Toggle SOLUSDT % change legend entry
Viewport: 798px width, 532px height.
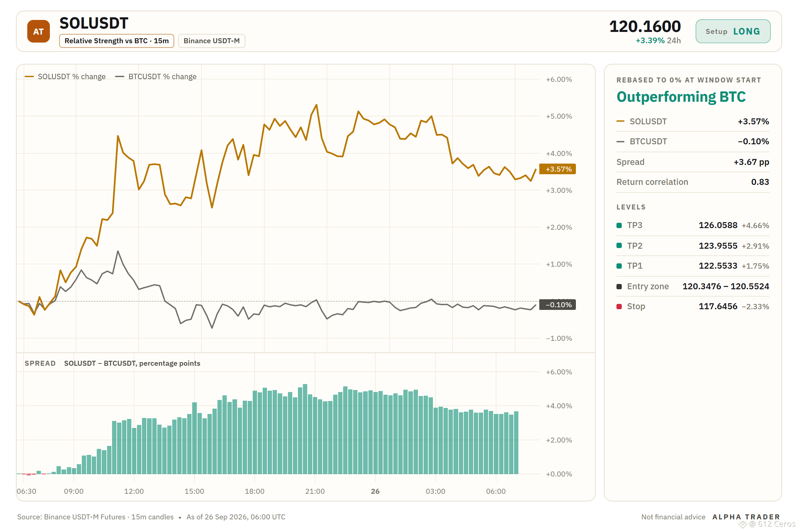click(65, 77)
